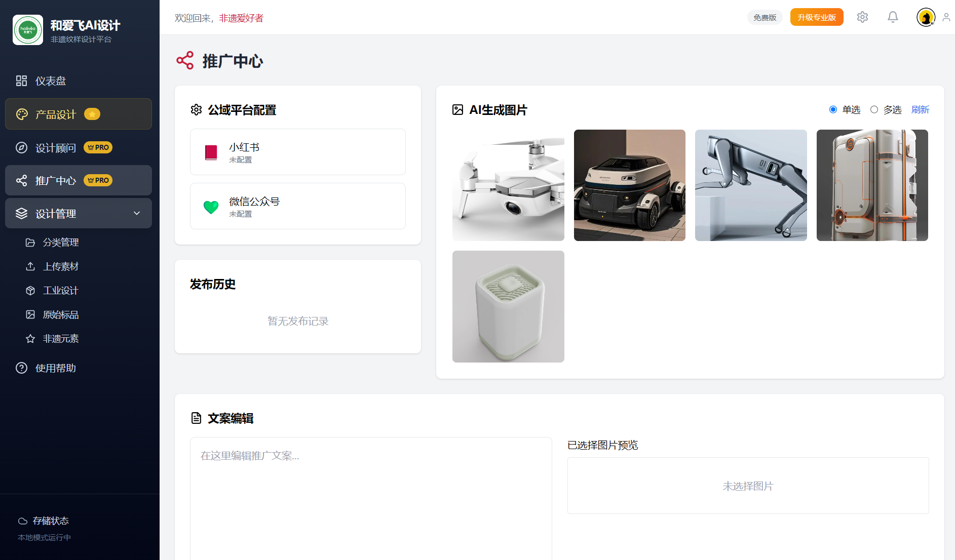Image resolution: width=955 pixels, height=560 pixels.
Task: Open 使用帮助 menu item
Action: [79, 368]
